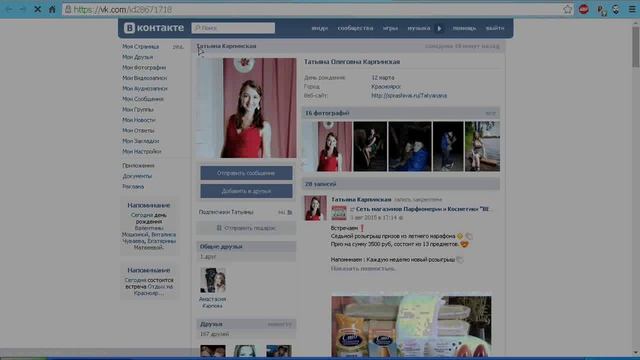Click the 12 марта birthday link
This screenshot has height=360, width=640.
(383, 77)
